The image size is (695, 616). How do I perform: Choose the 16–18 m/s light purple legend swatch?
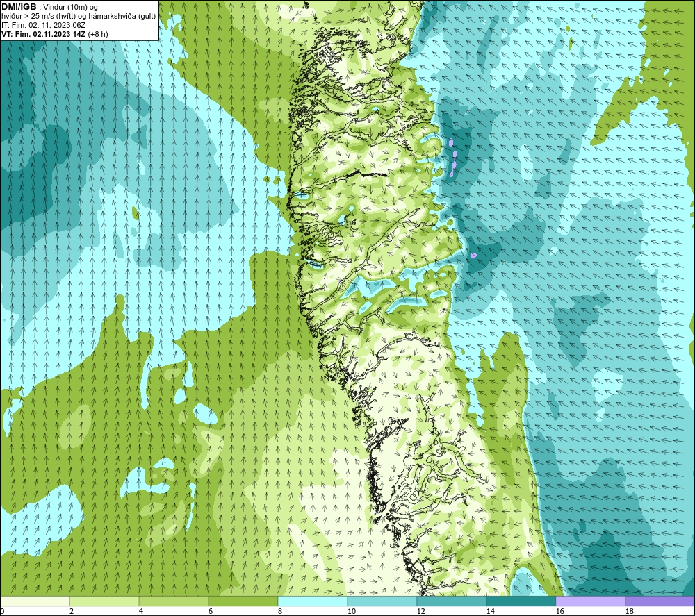click(590, 601)
